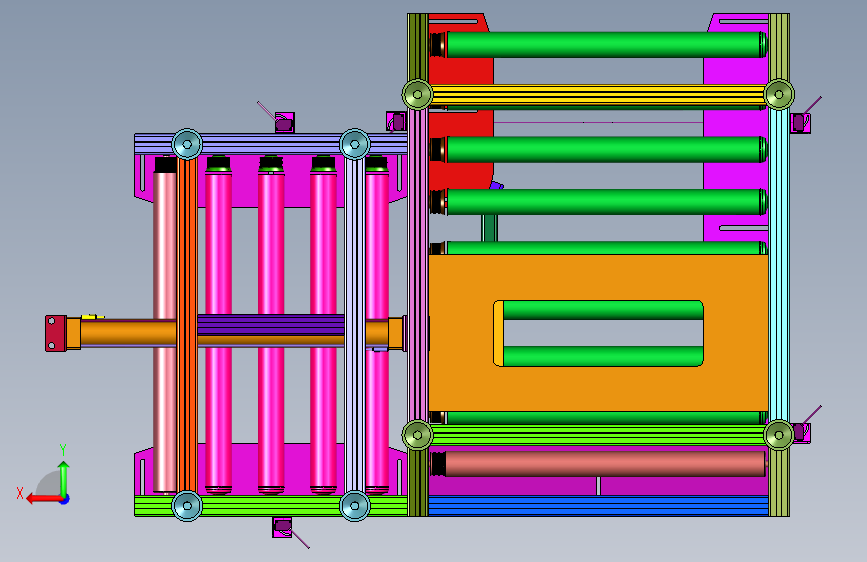The height and width of the screenshot is (562, 867).
Task: Click the blue Z axis dot of triad
Action: pyautogui.click(x=65, y=499)
